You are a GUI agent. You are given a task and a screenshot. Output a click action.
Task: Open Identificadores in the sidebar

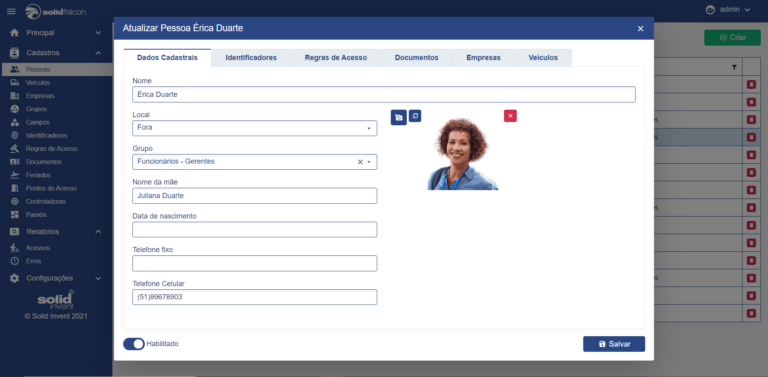coord(47,136)
